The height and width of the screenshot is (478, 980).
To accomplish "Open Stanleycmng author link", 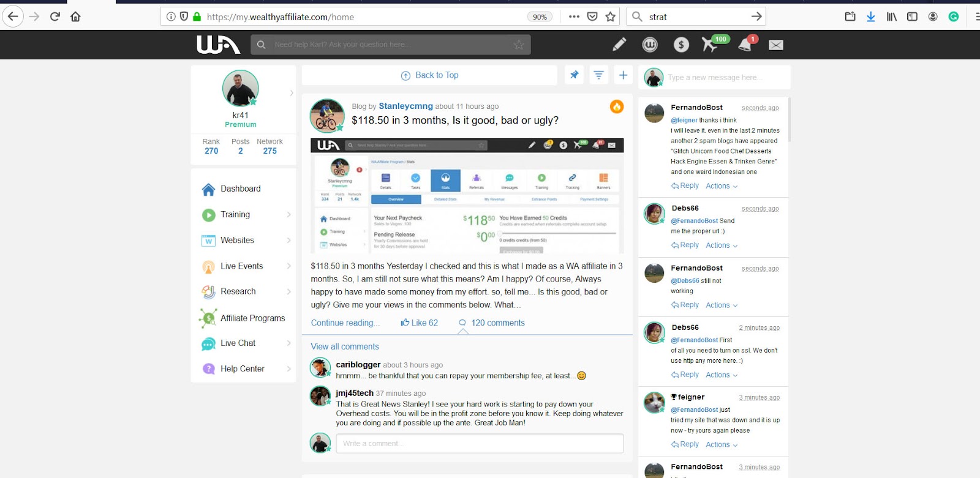I will [405, 106].
